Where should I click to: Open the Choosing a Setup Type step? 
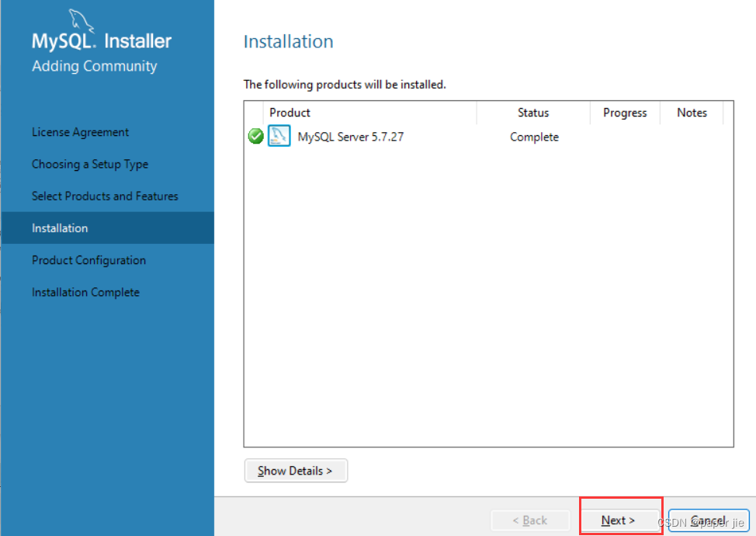90,164
